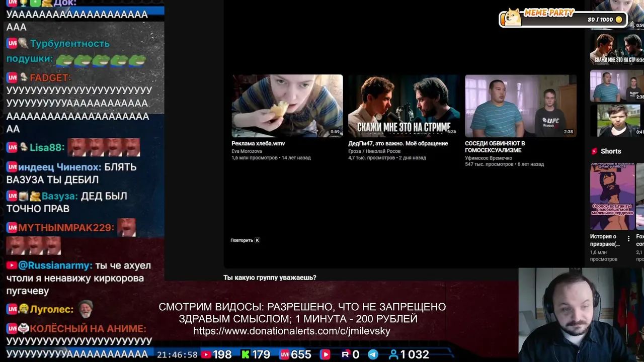Click the title "Реклама хлеба.wmv"
Screen dimensions: 644x362
(x=258, y=144)
